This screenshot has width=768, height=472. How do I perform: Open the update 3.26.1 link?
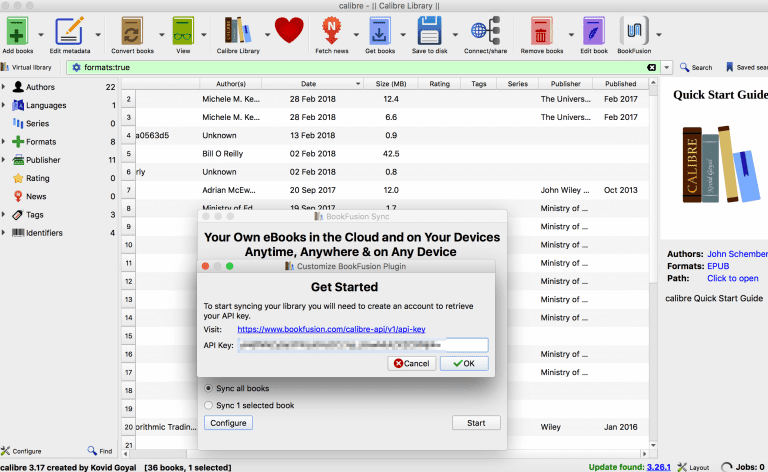658,467
